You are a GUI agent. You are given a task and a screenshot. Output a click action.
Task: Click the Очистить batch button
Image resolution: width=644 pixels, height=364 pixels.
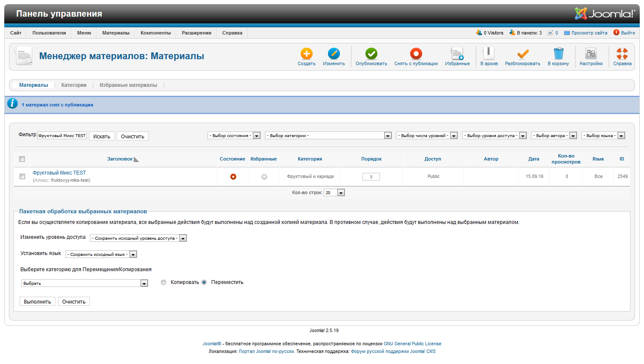tap(74, 301)
